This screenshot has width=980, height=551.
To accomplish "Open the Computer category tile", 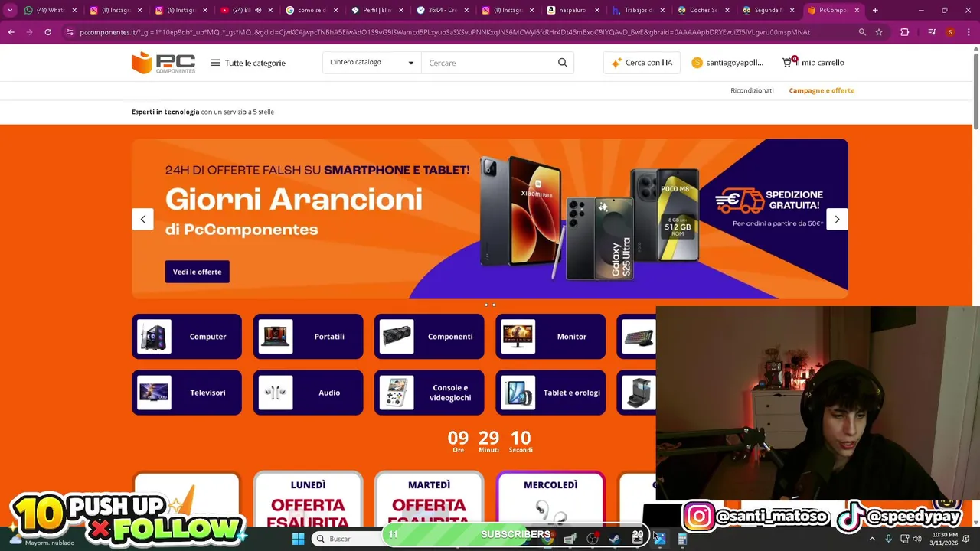I will [x=187, y=337].
